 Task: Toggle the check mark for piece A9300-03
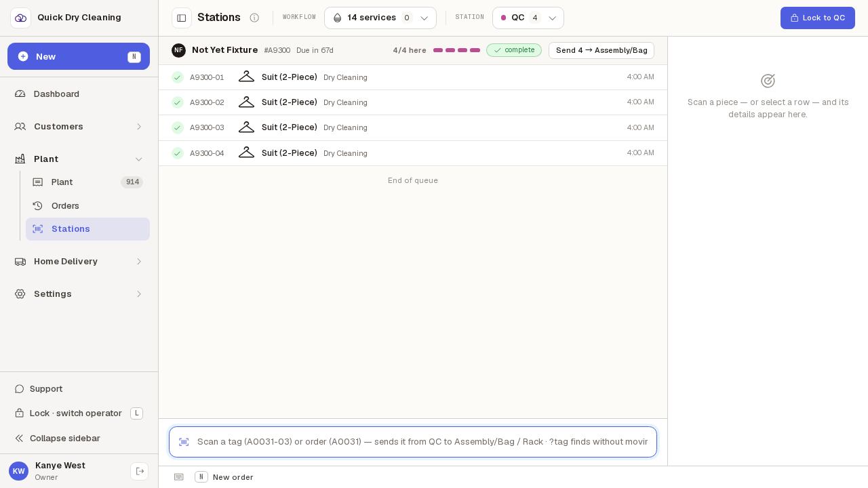coord(178,127)
